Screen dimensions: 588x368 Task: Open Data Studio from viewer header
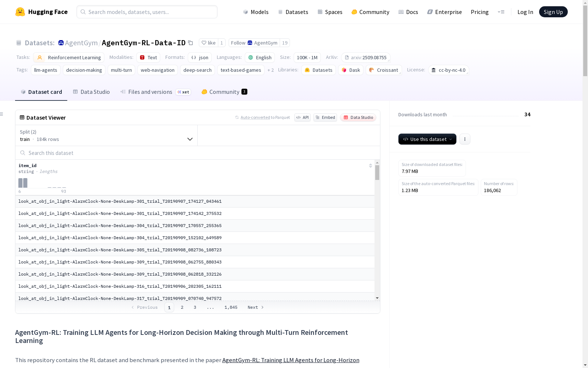click(x=358, y=117)
